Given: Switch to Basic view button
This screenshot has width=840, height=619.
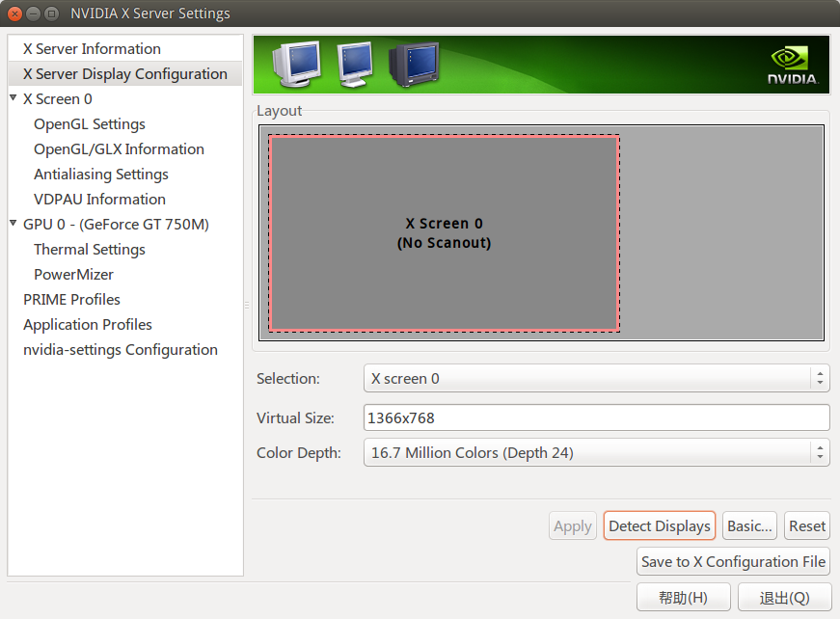Looking at the screenshot, I should 749,526.
